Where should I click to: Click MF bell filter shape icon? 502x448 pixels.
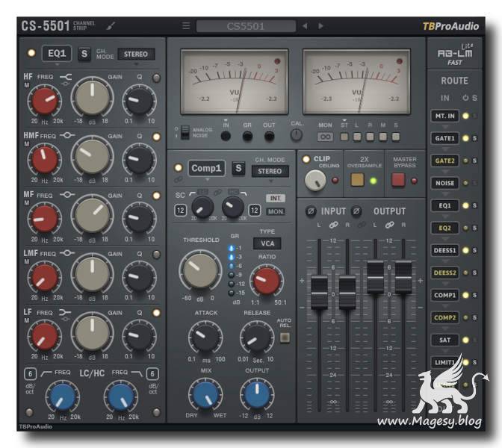[x=67, y=195]
